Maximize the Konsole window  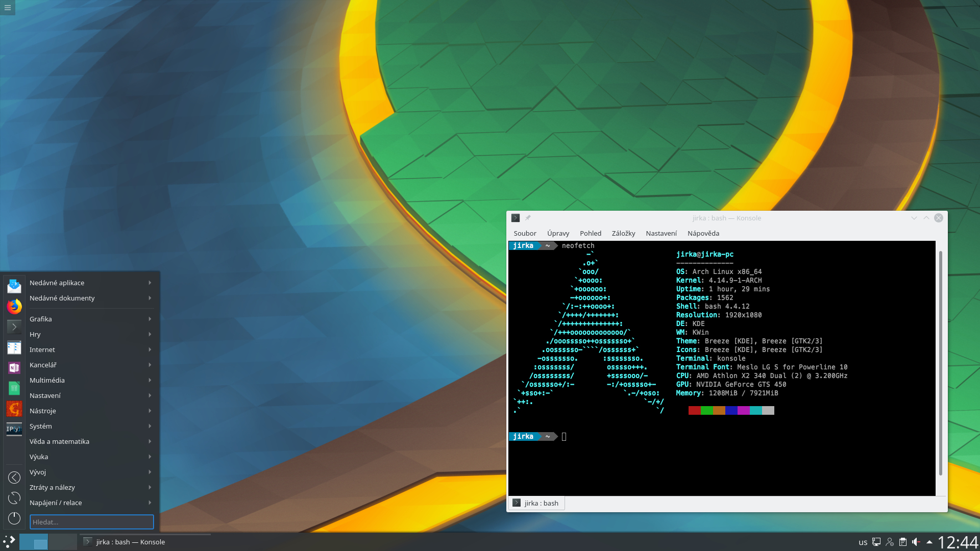926,218
